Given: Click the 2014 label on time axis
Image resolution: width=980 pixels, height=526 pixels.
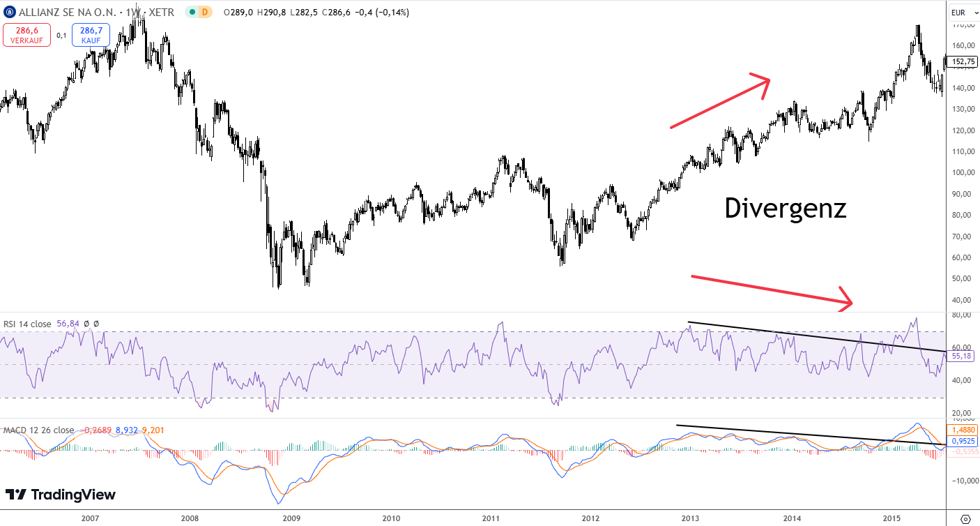Looking at the screenshot, I should [792, 518].
